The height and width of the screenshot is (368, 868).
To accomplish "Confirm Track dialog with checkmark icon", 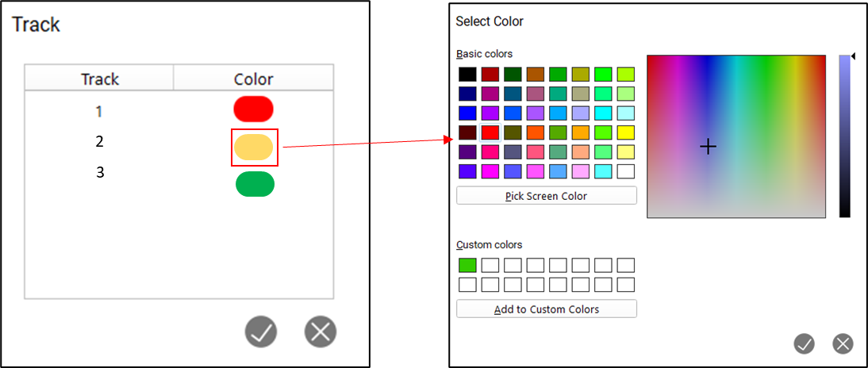I will (x=261, y=332).
